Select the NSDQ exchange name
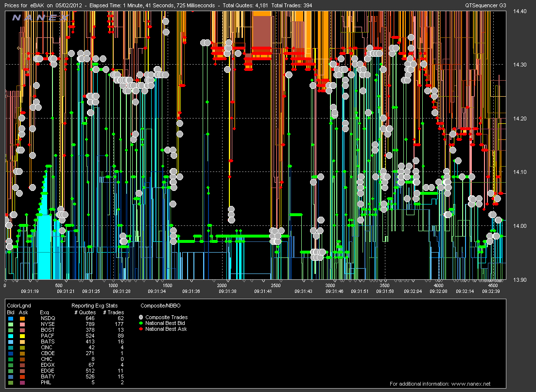 point(48,319)
